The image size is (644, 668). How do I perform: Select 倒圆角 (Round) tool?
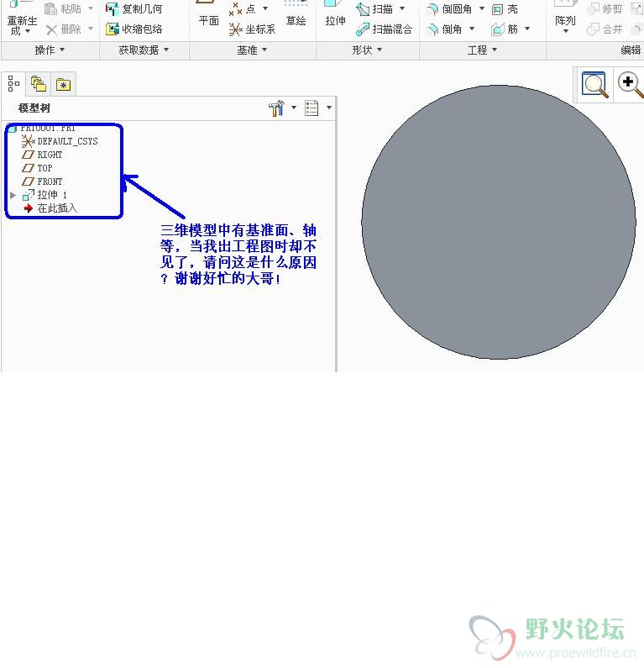(450, 8)
